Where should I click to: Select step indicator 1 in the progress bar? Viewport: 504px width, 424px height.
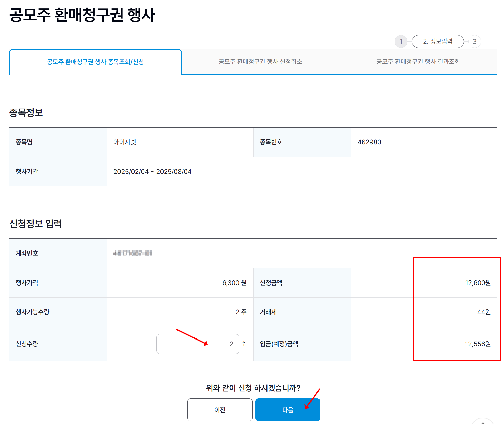pos(401,41)
